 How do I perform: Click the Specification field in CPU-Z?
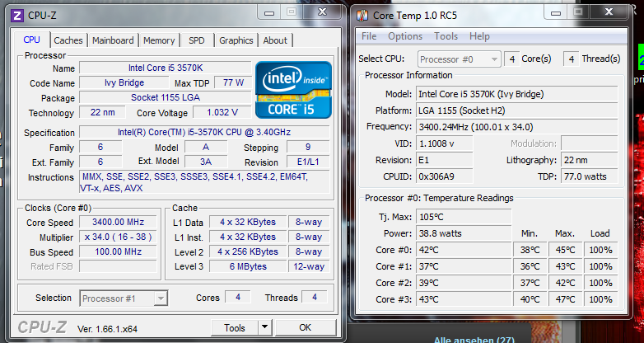tap(204, 132)
